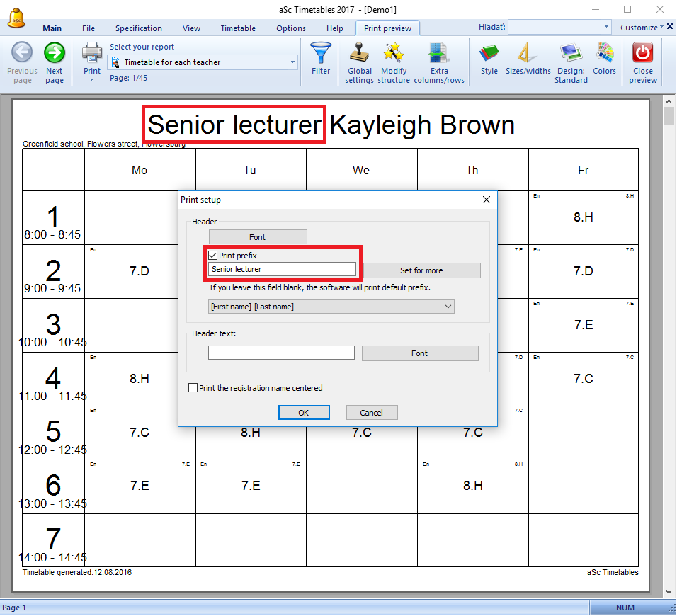Open the Style books icon

[x=489, y=53]
